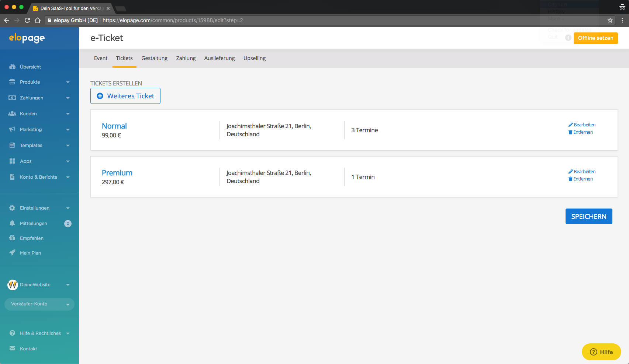Select the Templates sidebar icon

(x=12, y=145)
